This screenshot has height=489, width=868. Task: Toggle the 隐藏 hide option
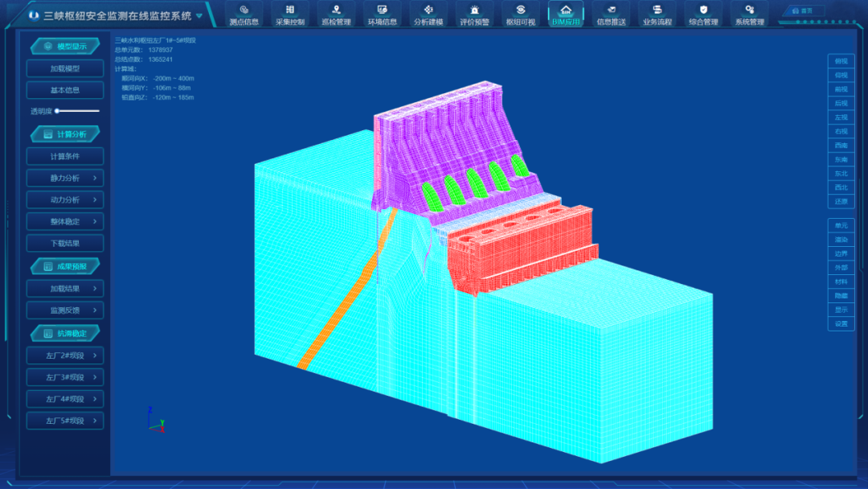[841, 296]
